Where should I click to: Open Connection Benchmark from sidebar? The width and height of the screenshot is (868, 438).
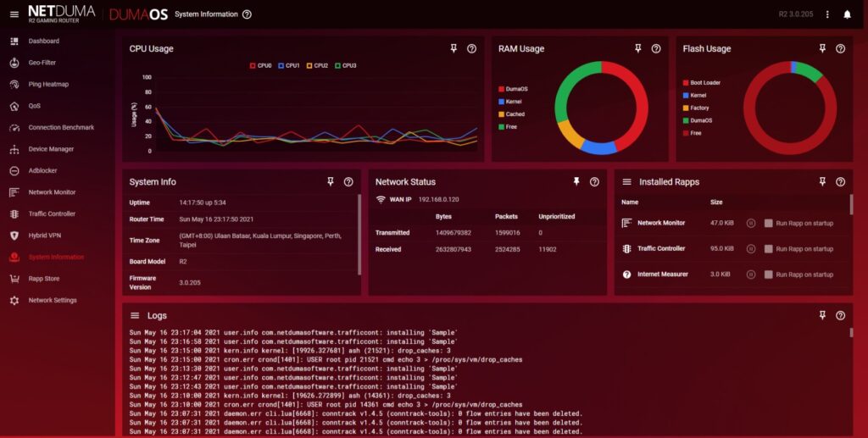(61, 127)
